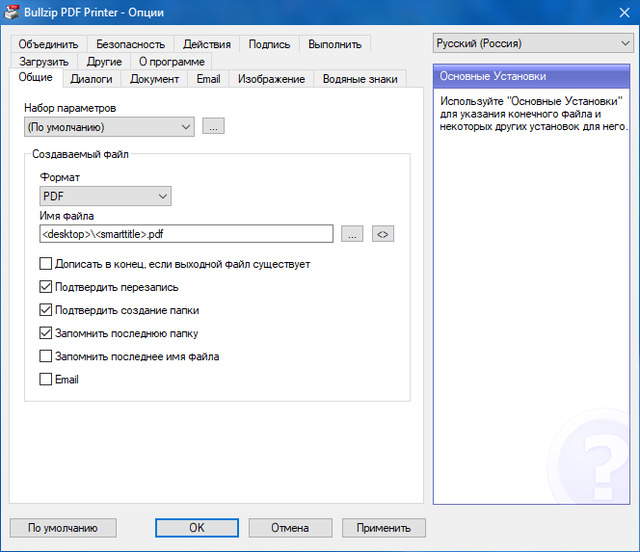Select the 'Изображение' tab
The height and width of the screenshot is (552, 640).
271,79
